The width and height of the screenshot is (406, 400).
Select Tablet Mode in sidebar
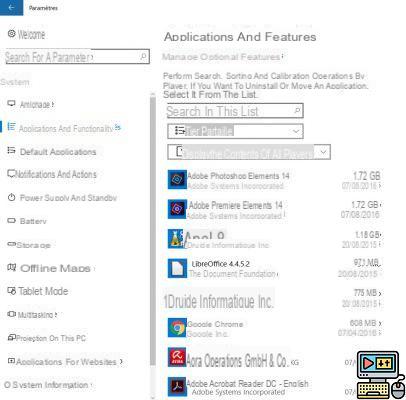pyautogui.click(x=43, y=291)
